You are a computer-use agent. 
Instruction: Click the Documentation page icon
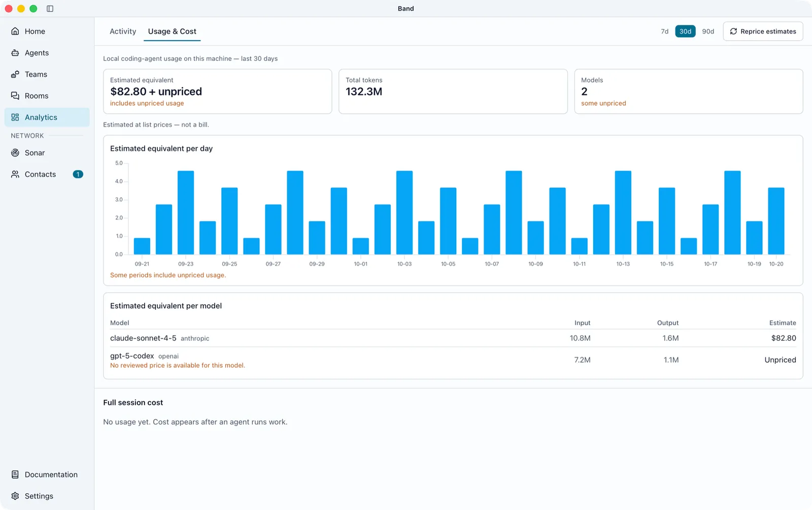(15, 474)
